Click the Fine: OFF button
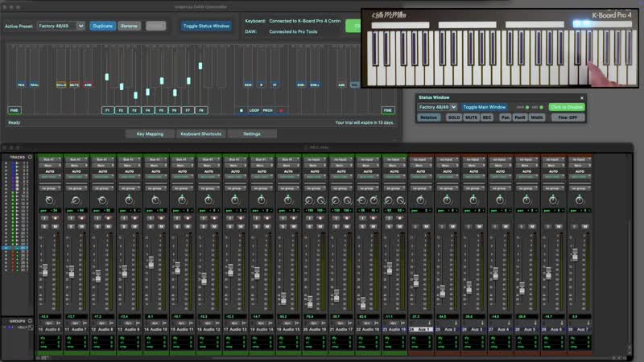 [568, 117]
